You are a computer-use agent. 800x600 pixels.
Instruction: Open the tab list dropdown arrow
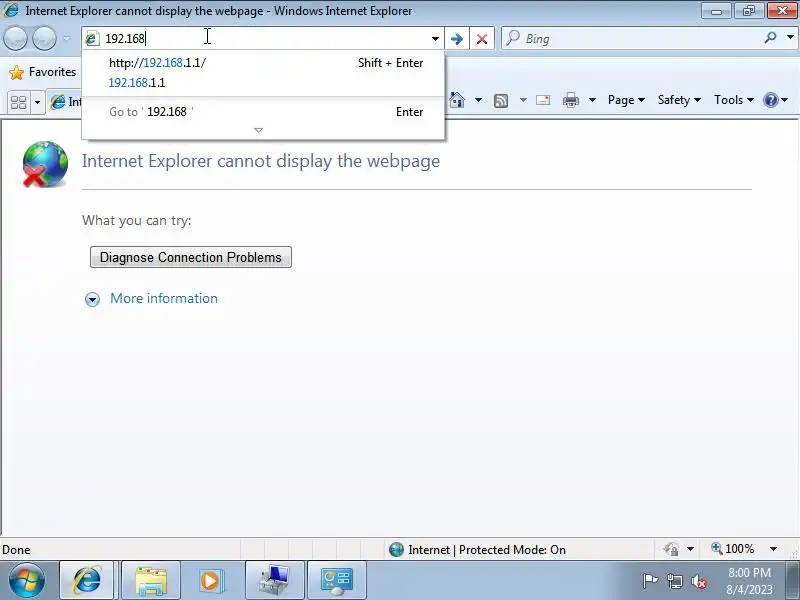click(37, 103)
